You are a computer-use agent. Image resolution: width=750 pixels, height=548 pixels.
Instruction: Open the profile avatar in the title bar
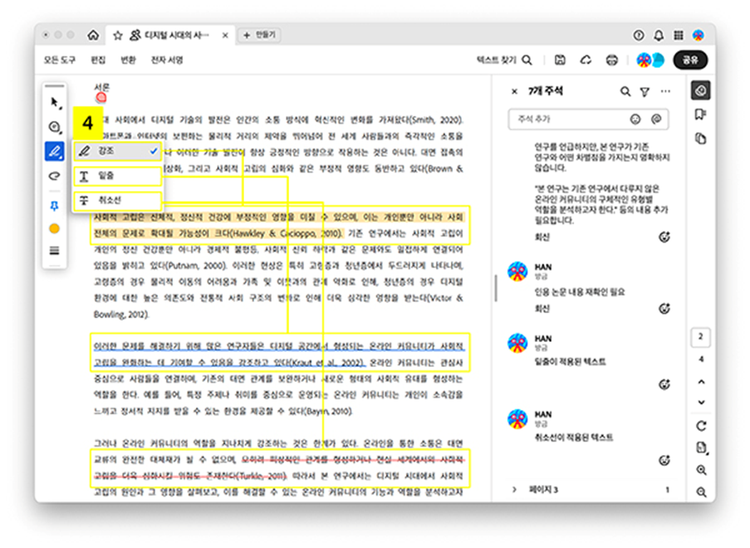pyautogui.click(x=698, y=35)
